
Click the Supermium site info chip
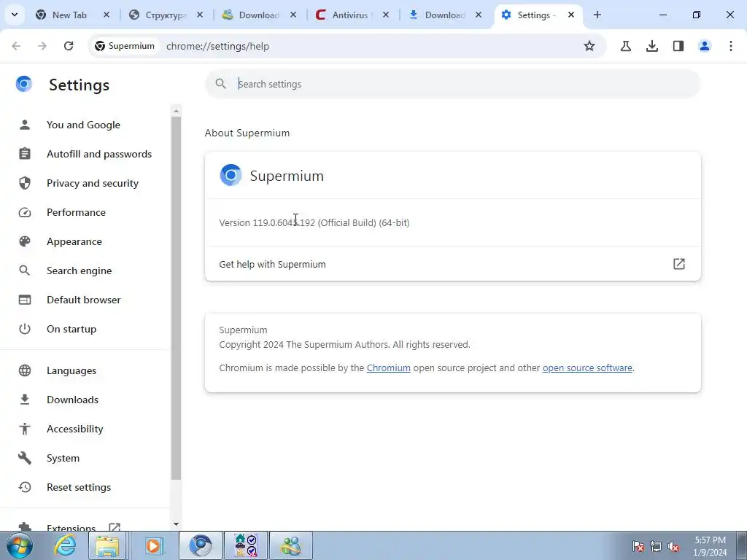tap(125, 46)
